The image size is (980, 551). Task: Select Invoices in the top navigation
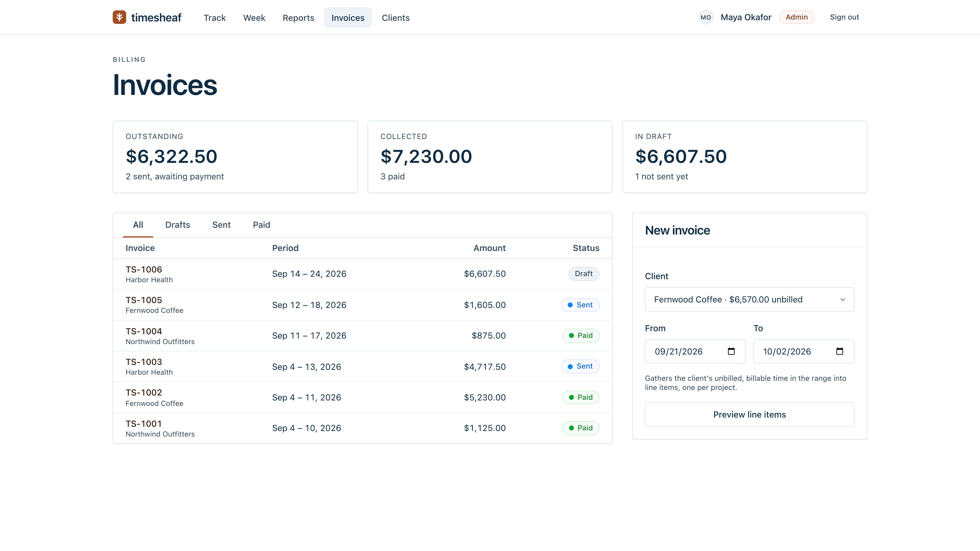[348, 18]
